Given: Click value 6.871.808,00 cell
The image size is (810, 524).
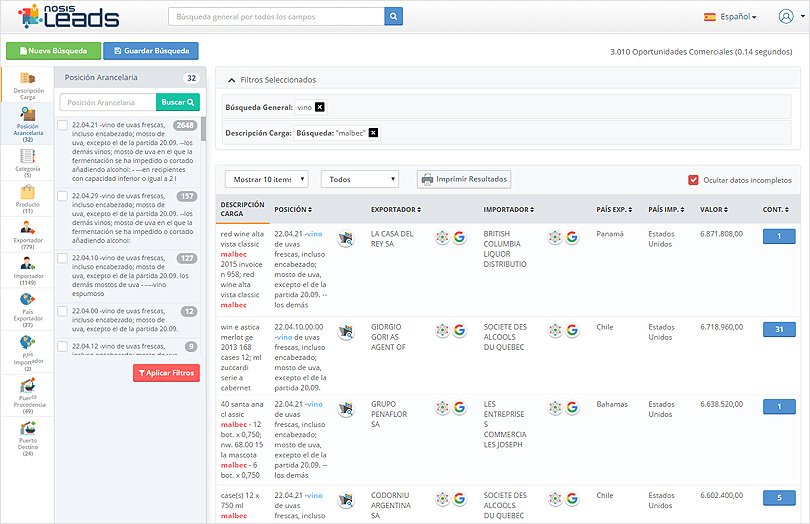Looking at the screenshot, I should pyautogui.click(x=721, y=234).
